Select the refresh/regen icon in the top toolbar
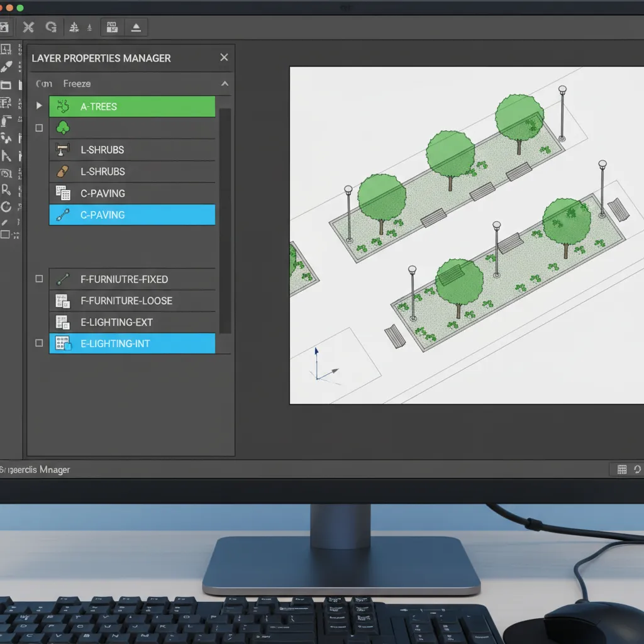 point(51,28)
